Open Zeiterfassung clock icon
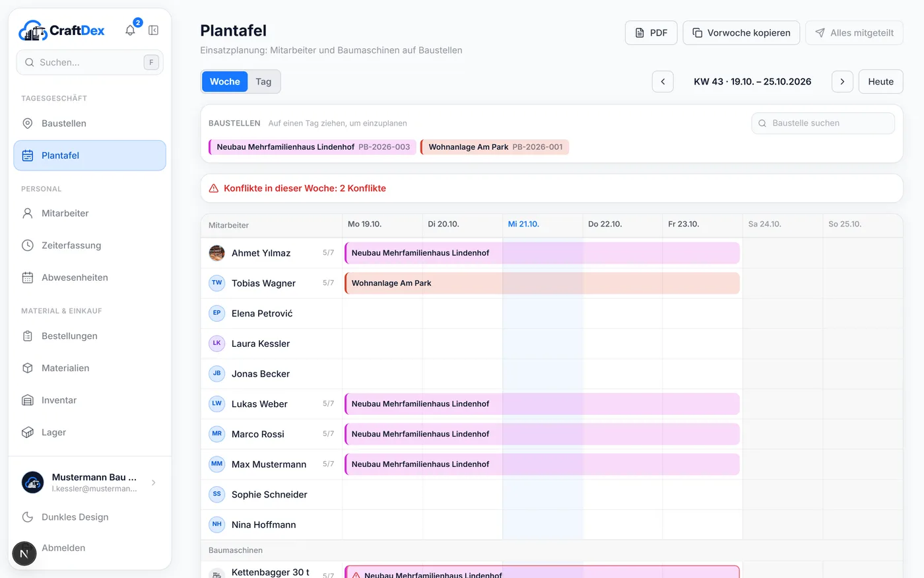This screenshot has height=578, width=924. (x=28, y=246)
